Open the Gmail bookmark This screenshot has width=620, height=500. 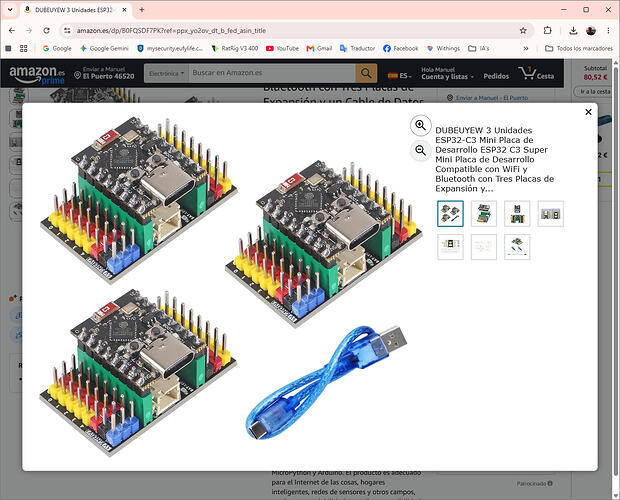point(319,48)
